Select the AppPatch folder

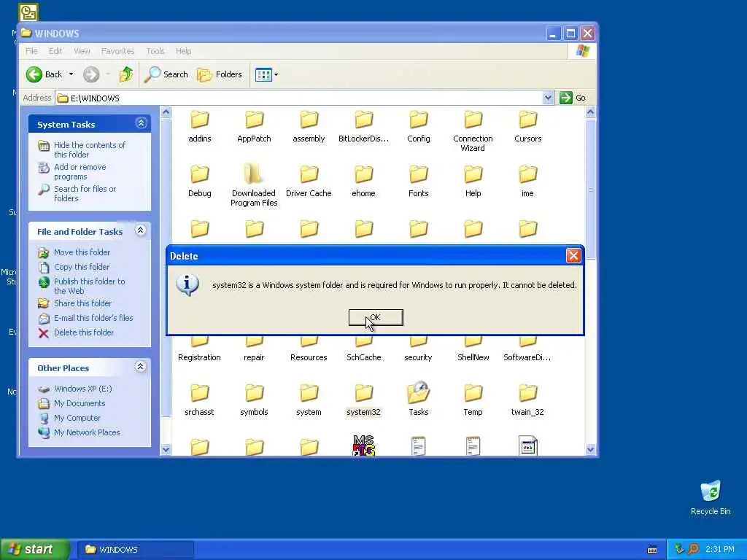point(254,127)
